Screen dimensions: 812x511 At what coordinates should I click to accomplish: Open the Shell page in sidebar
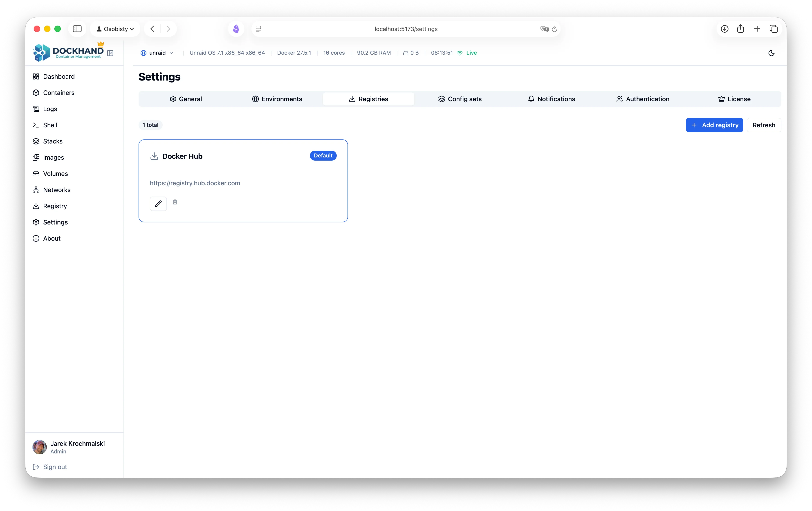click(x=50, y=125)
